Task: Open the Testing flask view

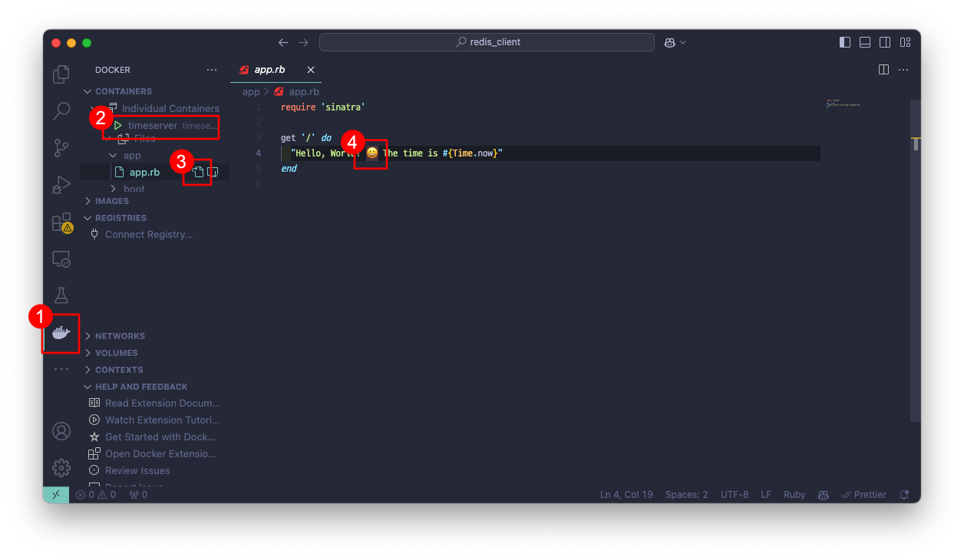Action: 61,295
